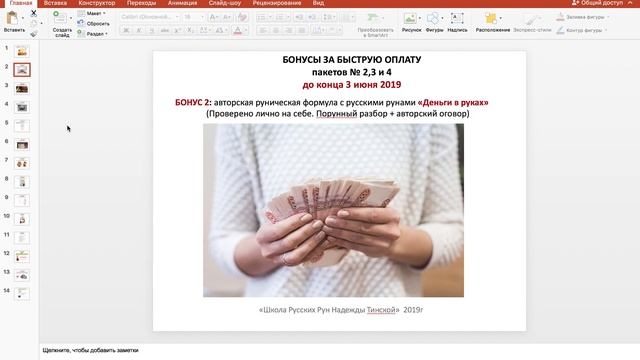Viewport: 640px width, 360px height.
Task: Toggle italic (К) formatting
Action: (139, 31)
